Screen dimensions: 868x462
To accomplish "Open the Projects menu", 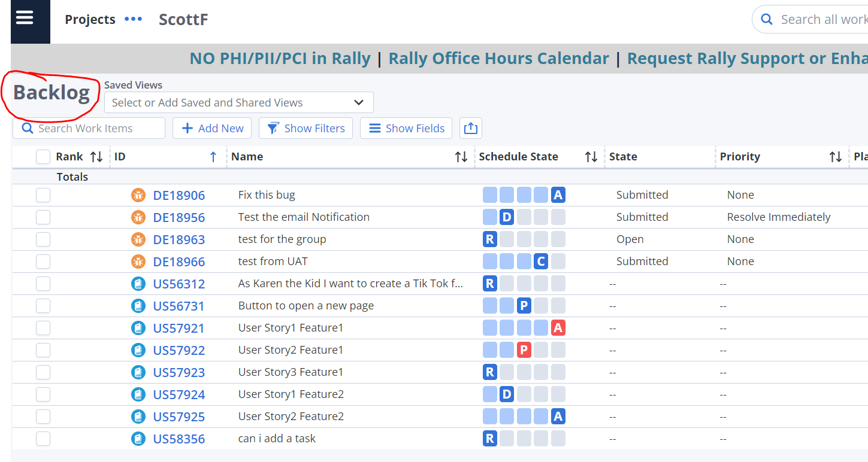I will click(x=90, y=19).
